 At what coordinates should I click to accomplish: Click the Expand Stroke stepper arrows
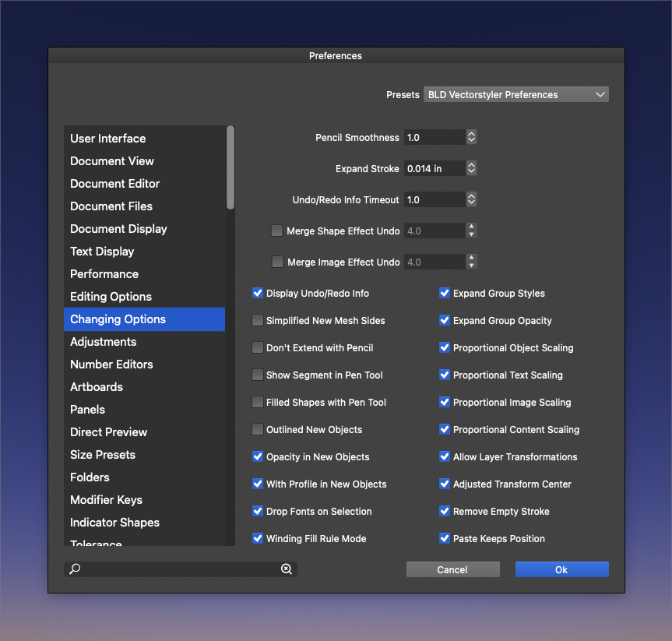tap(471, 168)
